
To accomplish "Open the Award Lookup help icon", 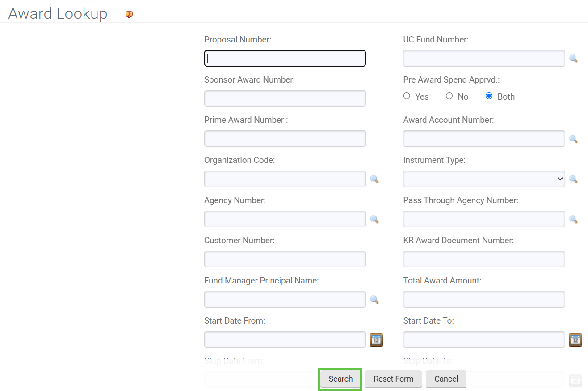I will coord(129,15).
